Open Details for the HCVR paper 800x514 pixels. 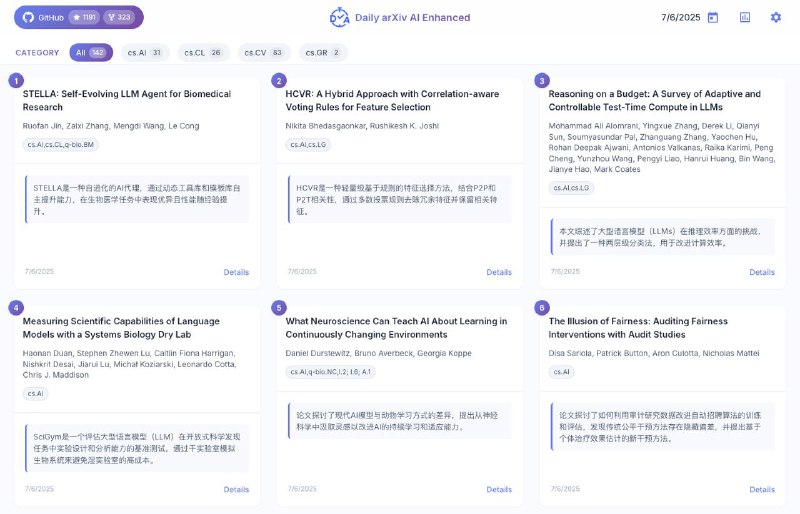click(499, 272)
